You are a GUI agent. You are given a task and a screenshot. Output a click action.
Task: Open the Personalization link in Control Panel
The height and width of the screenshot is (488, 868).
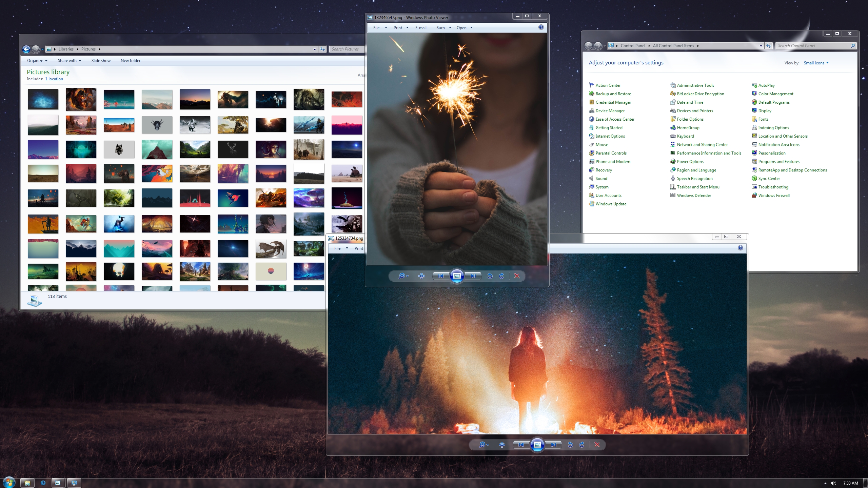(x=772, y=153)
